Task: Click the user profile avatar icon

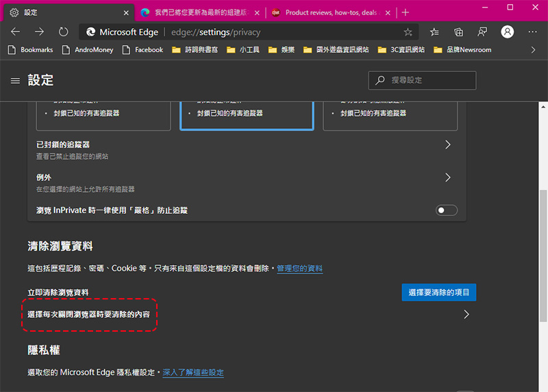Action: pos(507,32)
